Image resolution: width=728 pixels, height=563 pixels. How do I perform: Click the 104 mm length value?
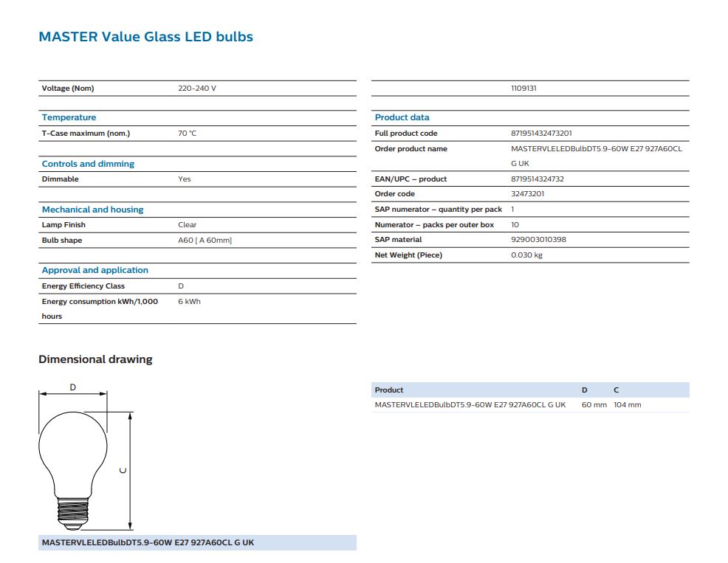click(x=628, y=405)
